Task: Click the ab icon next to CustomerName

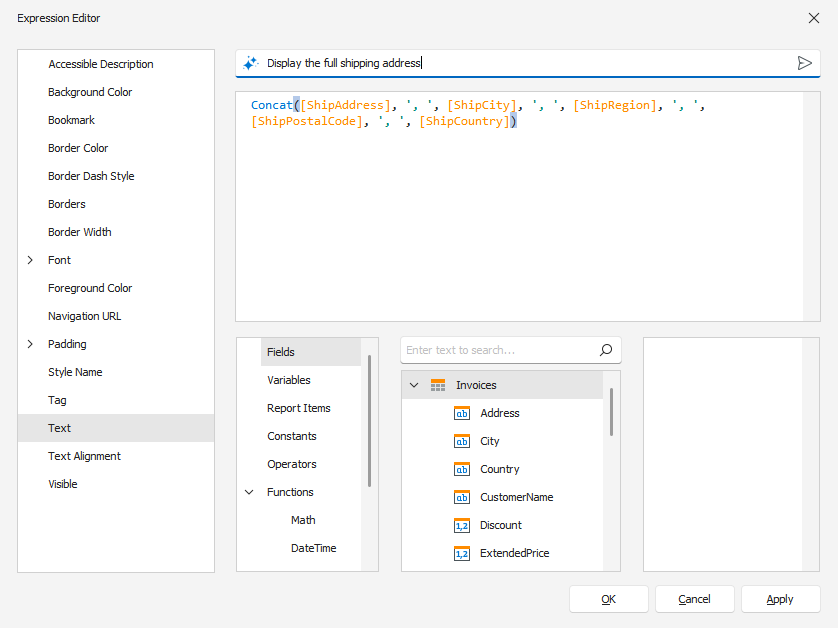Action: click(461, 497)
